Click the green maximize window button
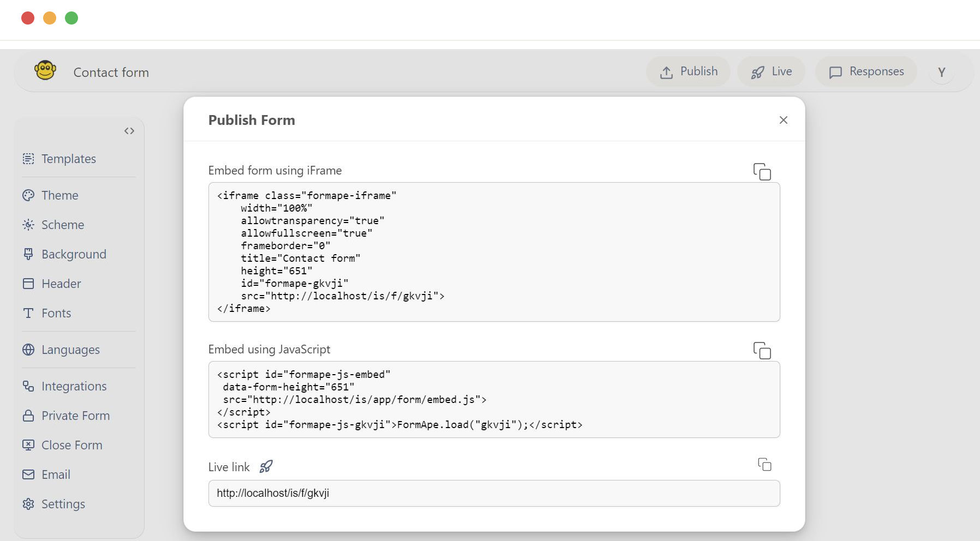This screenshot has height=541, width=980. (x=71, y=18)
